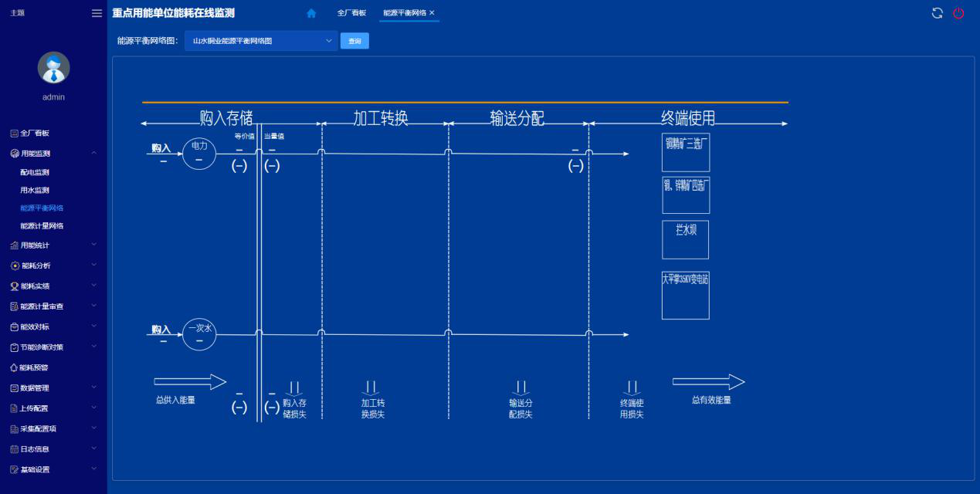Click the 电力 circle node
Screen dimensions: 980x494
(x=199, y=152)
